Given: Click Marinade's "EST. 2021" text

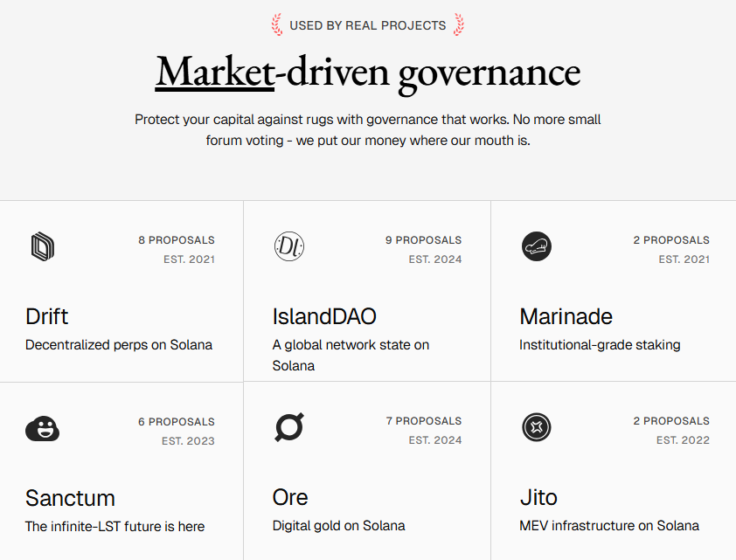Looking at the screenshot, I should [684, 259].
